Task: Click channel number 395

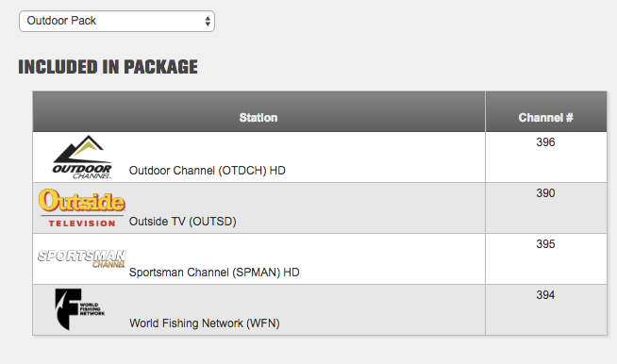Action: coord(545,244)
